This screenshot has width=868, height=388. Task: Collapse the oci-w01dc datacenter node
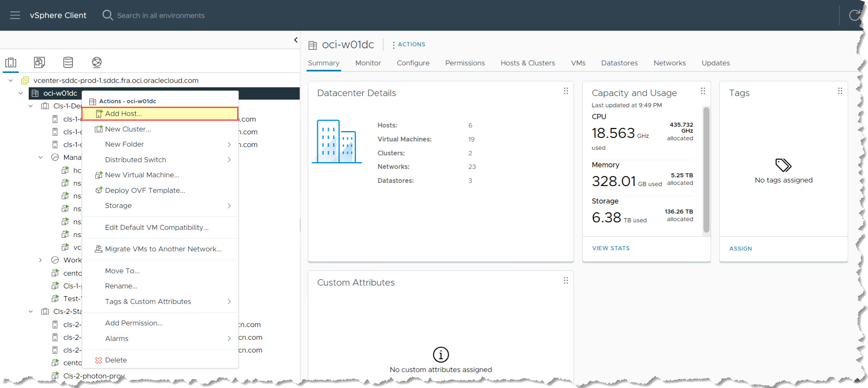tap(20, 93)
